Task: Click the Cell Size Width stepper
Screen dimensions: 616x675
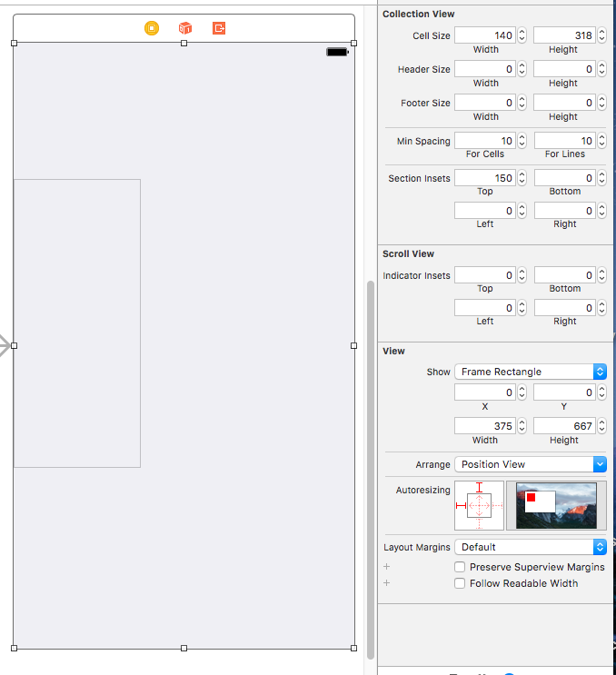Action: pos(522,35)
